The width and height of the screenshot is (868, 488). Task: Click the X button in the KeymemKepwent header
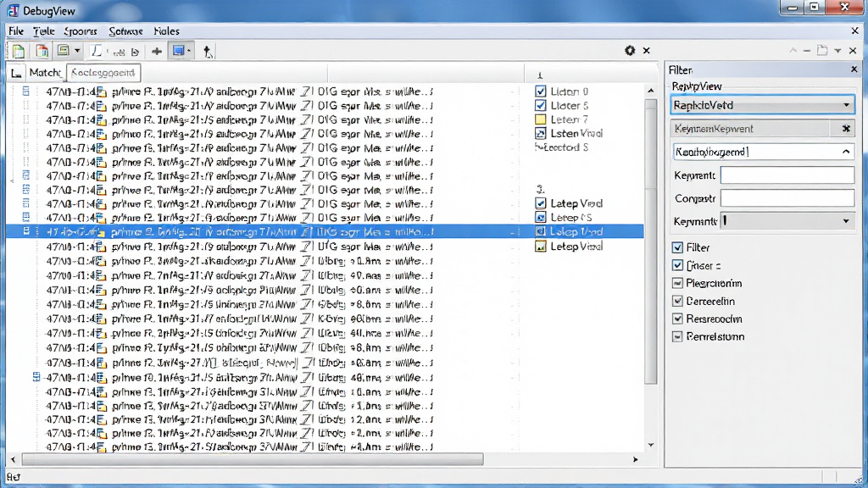click(846, 129)
